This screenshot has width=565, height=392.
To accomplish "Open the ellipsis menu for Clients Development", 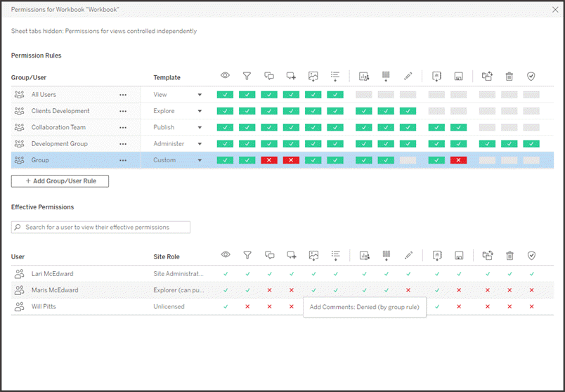I will pos(123,111).
